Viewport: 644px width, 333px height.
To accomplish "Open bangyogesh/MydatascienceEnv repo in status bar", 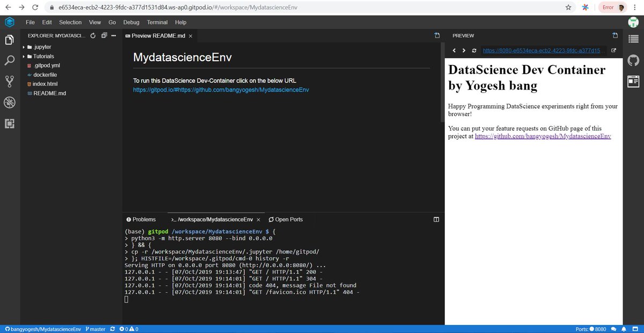I will click(x=42, y=329).
